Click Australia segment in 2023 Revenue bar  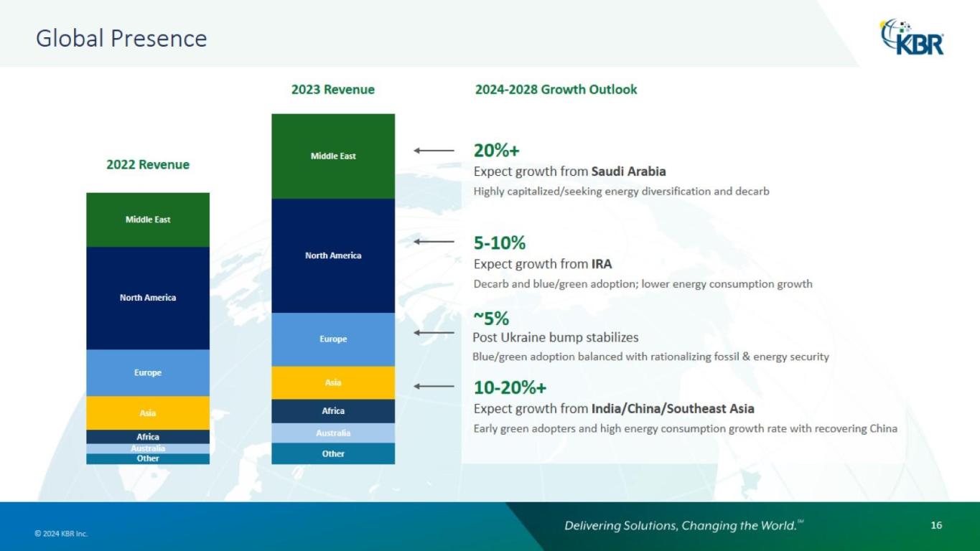click(333, 433)
